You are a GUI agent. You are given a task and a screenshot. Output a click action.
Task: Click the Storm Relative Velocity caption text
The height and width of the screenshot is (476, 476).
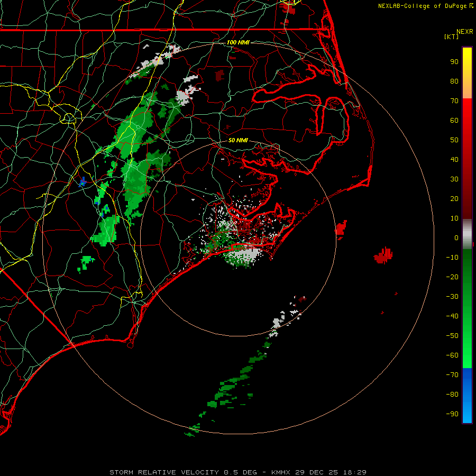pos(238,472)
